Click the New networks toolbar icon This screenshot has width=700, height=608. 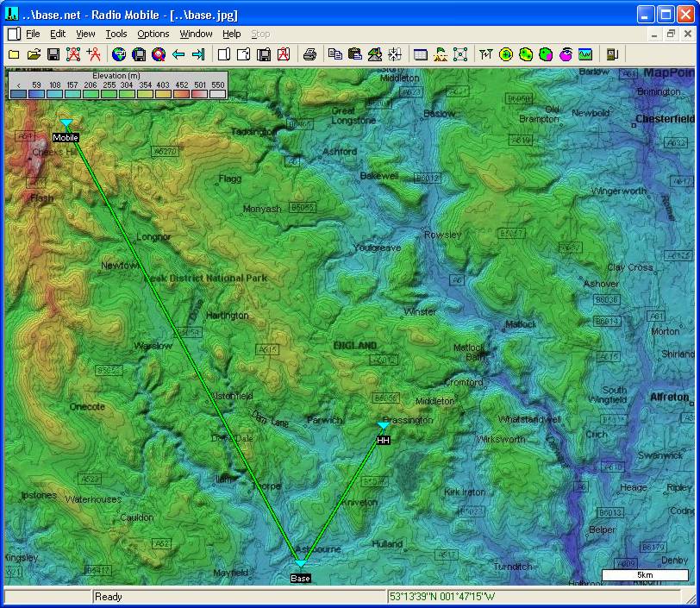14,54
